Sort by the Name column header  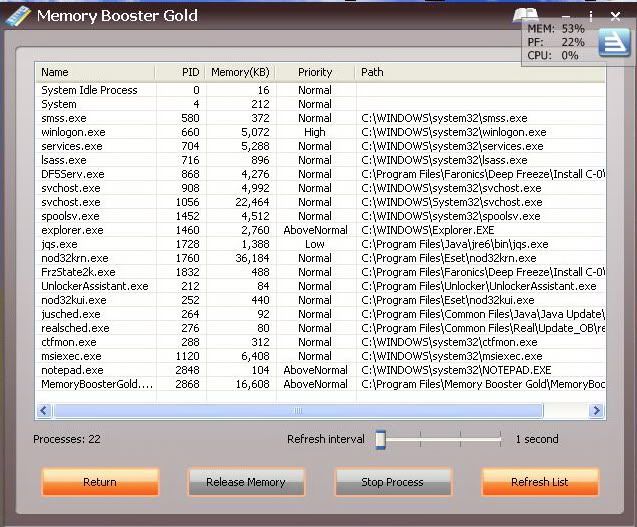click(95, 72)
